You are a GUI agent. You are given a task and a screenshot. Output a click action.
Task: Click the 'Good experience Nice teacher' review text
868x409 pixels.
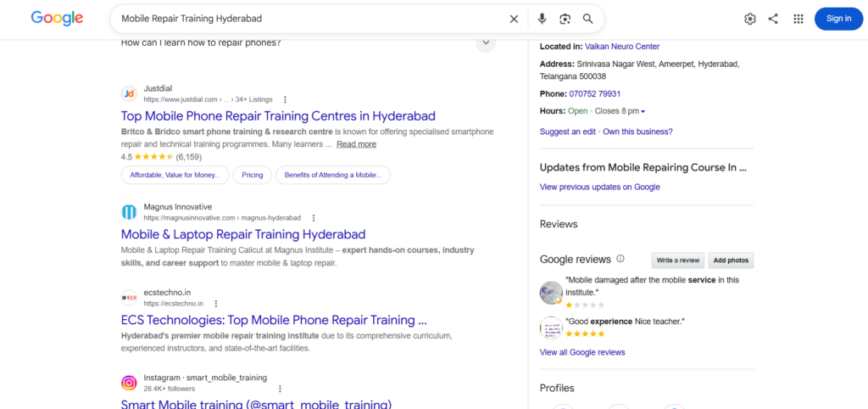[x=625, y=322]
